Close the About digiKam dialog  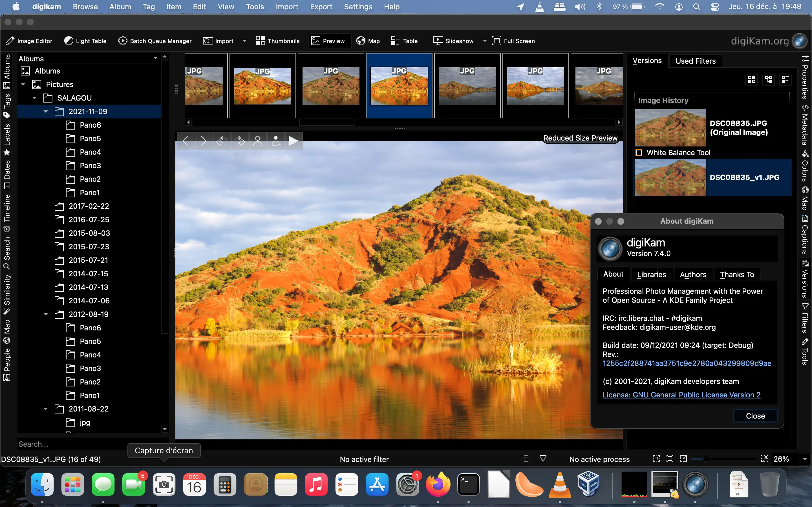click(755, 415)
